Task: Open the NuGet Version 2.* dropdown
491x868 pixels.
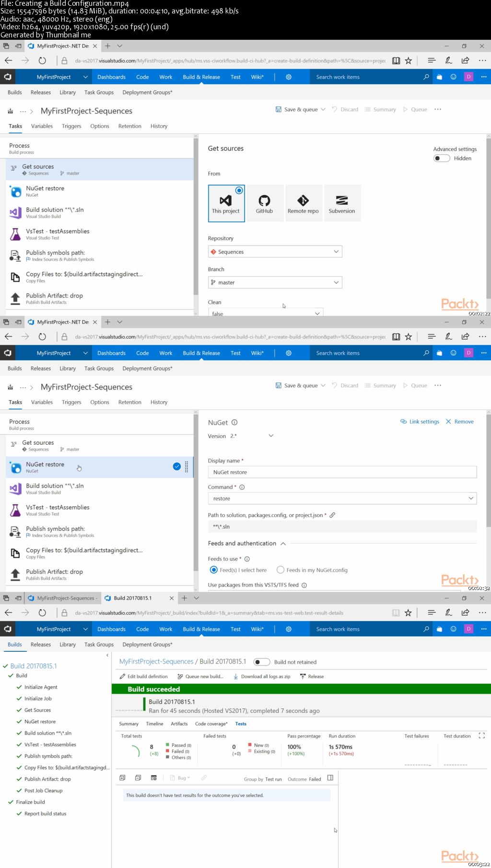Action: click(251, 436)
